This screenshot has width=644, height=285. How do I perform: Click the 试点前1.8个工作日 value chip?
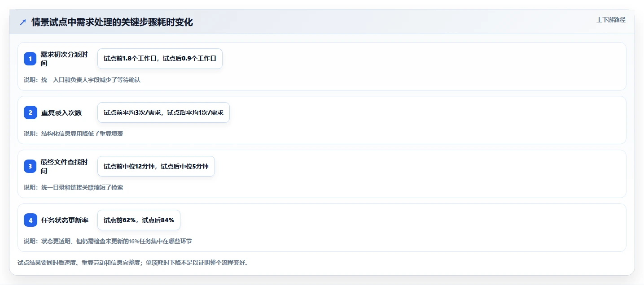click(160, 59)
